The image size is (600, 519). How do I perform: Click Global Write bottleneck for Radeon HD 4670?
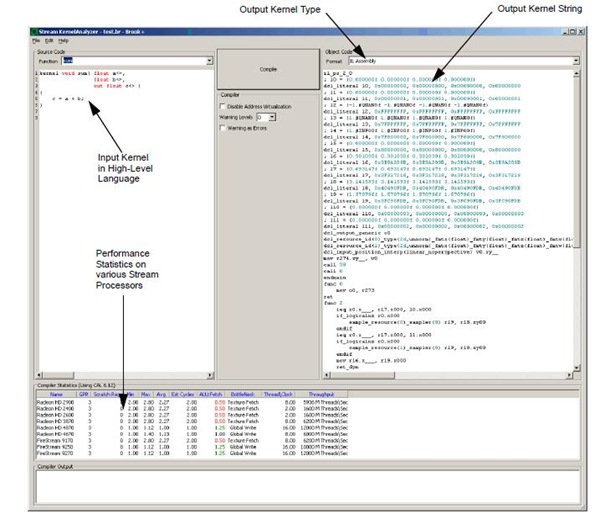coord(243,434)
